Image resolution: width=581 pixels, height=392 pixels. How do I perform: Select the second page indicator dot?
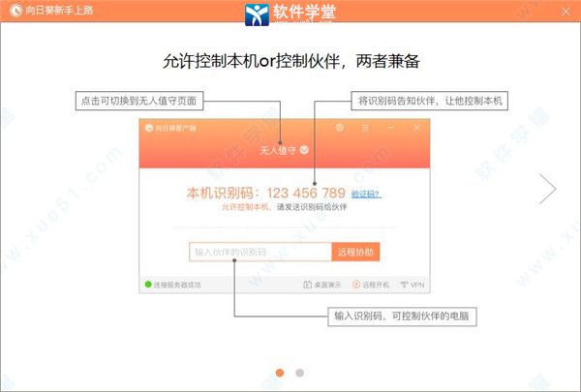click(300, 373)
